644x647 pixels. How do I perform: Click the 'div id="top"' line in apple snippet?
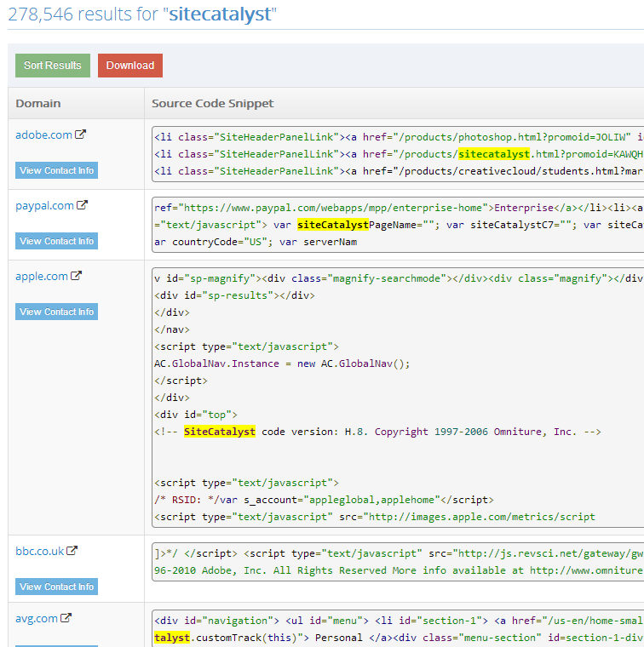pos(196,415)
